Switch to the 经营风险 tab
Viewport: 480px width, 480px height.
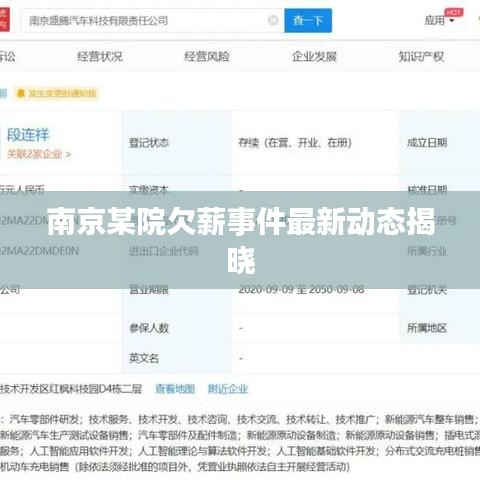(207, 57)
